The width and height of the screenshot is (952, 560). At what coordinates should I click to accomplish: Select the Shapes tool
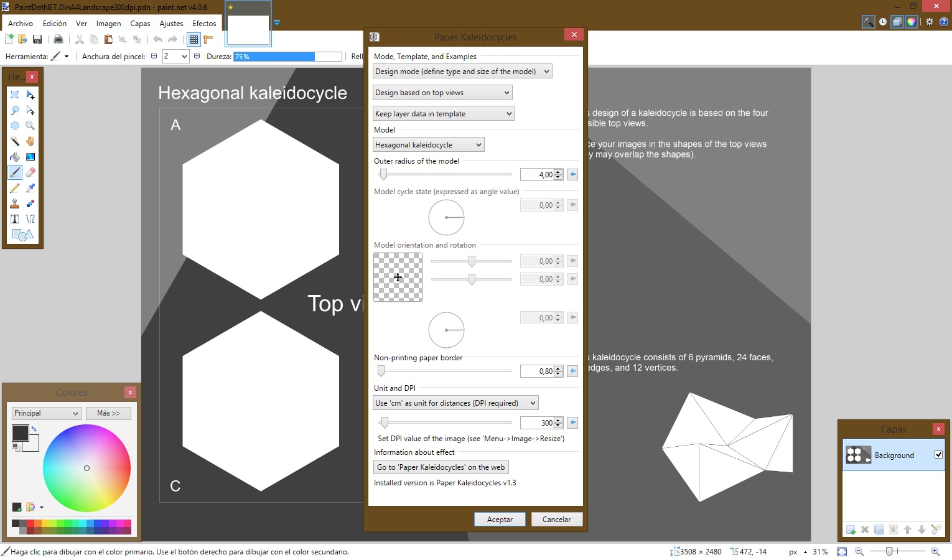point(22,235)
